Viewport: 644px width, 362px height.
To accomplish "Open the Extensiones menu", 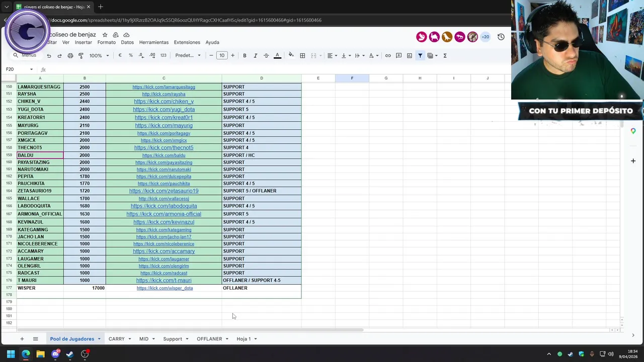I will tap(187, 42).
